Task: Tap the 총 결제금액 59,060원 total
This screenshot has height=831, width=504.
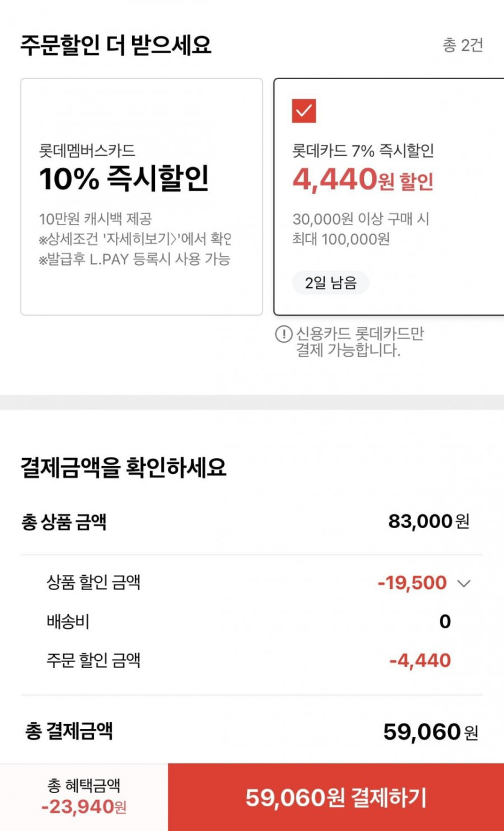Action: (430, 732)
